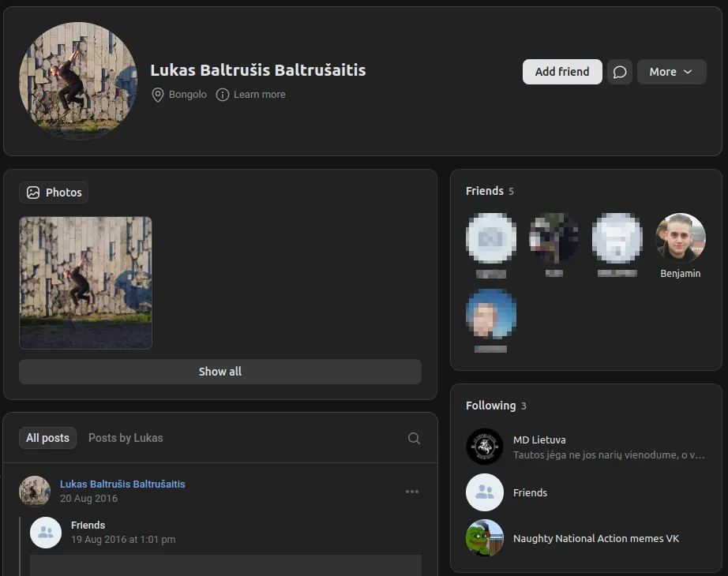This screenshot has height=576, width=728.
Task: Switch to the All posts tab
Action: [x=47, y=438]
